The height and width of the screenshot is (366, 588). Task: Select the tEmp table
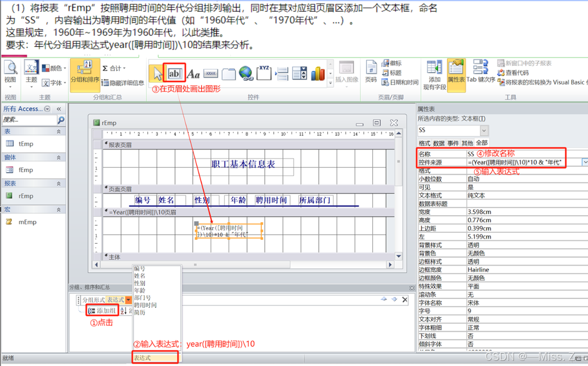coord(33,144)
